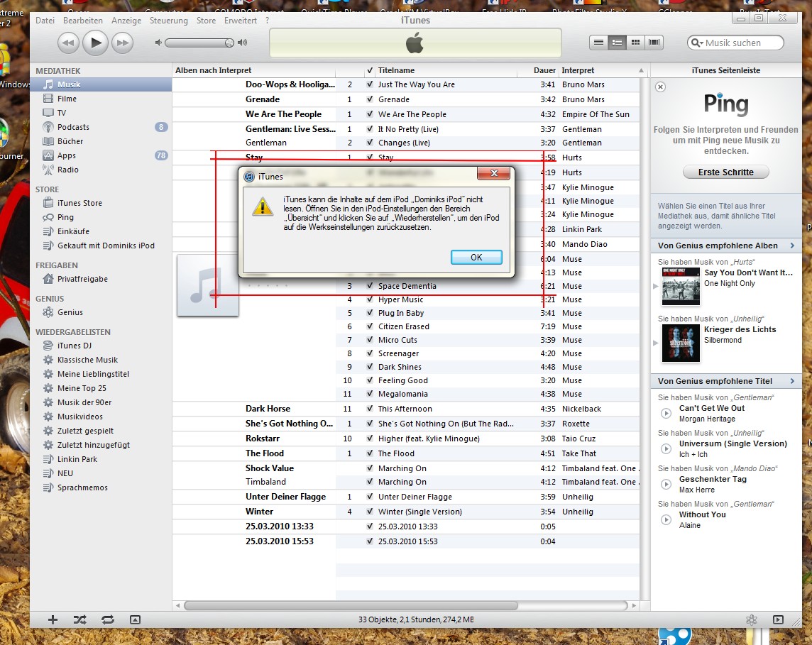Uncheck the Just The Way You Are track
This screenshot has width=812, height=645.
coord(370,84)
